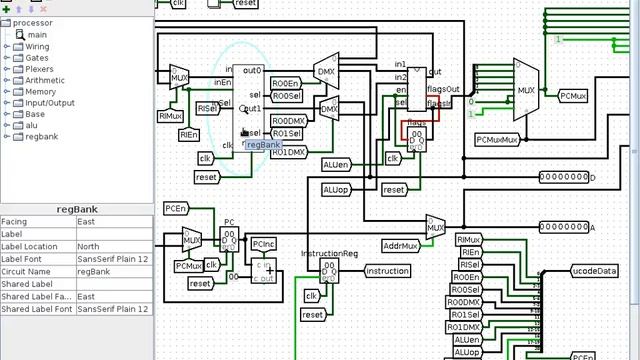This screenshot has width=640, height=360.
Task: Expand the Arithmetic library
Action: tap(7, 80)
